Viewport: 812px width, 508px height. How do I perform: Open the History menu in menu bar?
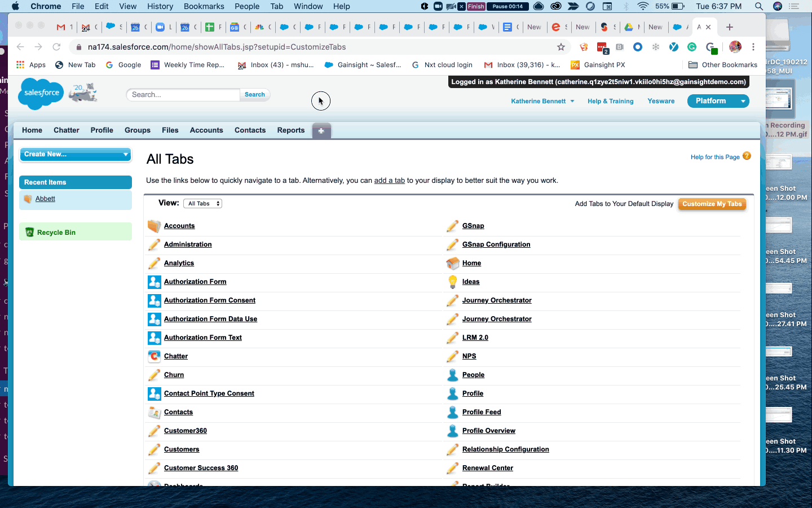point(160,6)
